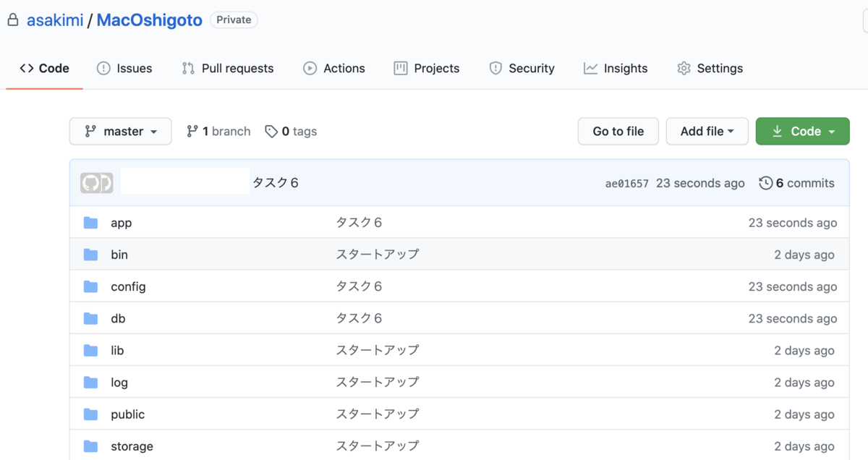Click the Issues exclamation icon
The height and width of the screenshot is (460, 868).
pos(101,68)
